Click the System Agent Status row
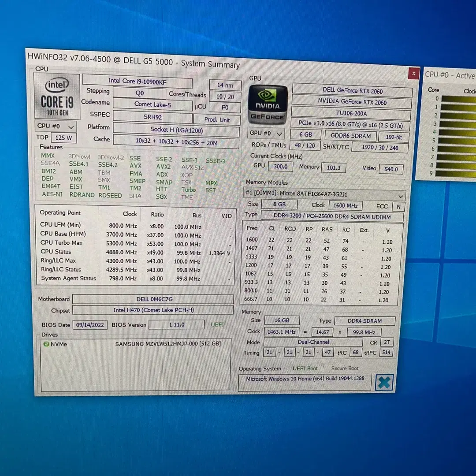Image resolution: width=476 pixels, height=476 pixels. [135, 279]
